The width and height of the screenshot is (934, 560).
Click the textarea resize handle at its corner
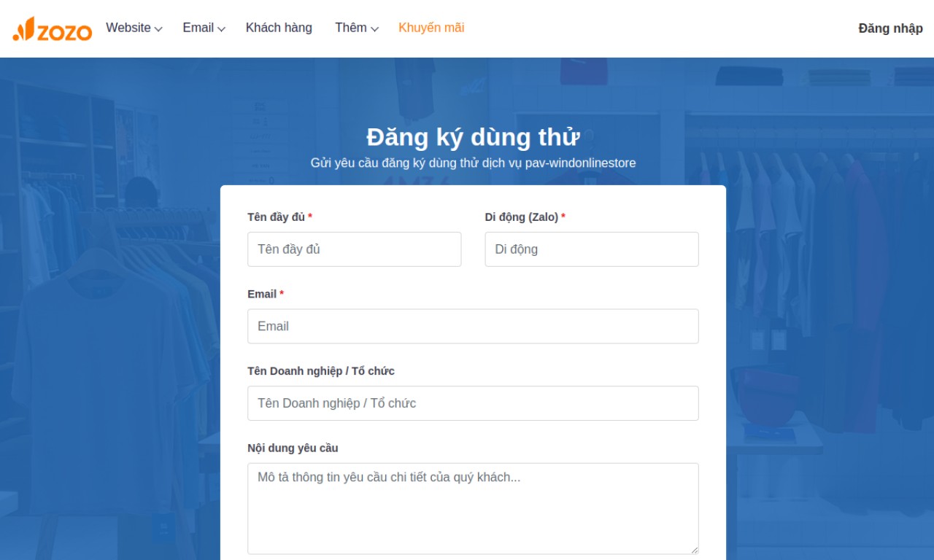(694, 550)
